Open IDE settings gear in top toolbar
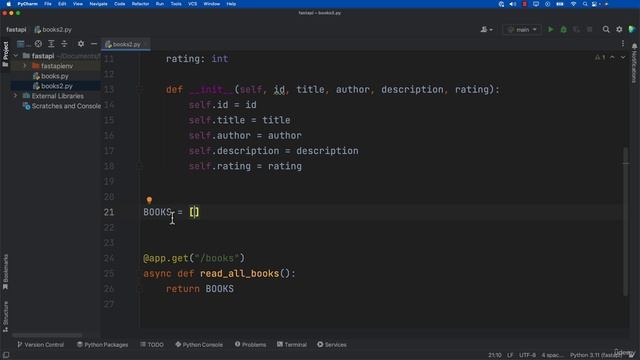The height and width of the screenshot is (360, 640). [x=619, y=29]
